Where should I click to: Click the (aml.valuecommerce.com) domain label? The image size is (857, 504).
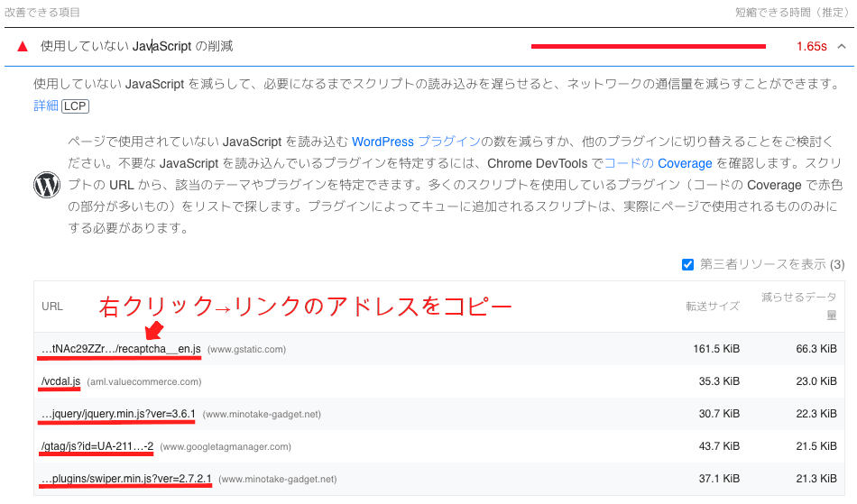(x=144, y=381)
